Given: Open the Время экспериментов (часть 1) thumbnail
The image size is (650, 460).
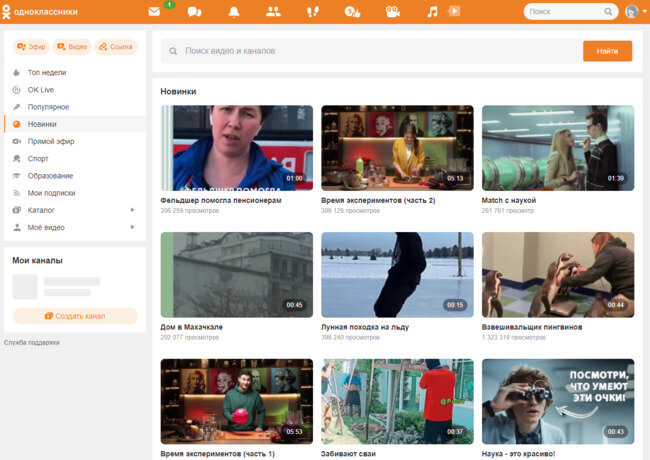Looking at the screenshot, I should (237, 402).
